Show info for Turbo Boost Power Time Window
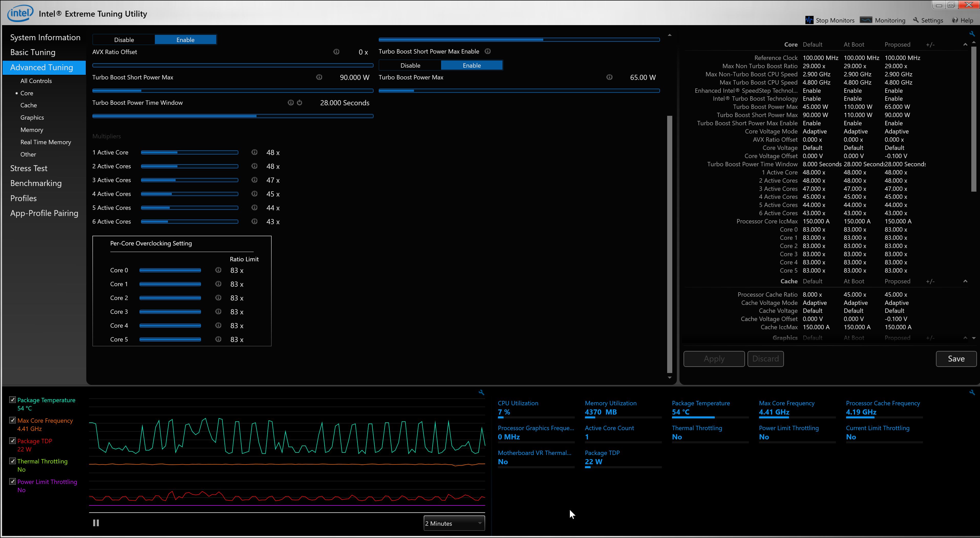 coord(291,102)
